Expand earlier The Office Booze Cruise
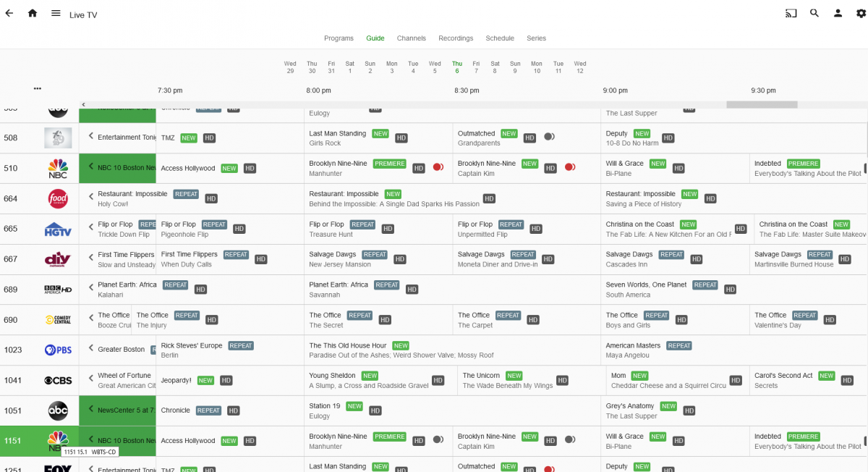The height and width of the screenshot is (472, 868). [91, 319]
